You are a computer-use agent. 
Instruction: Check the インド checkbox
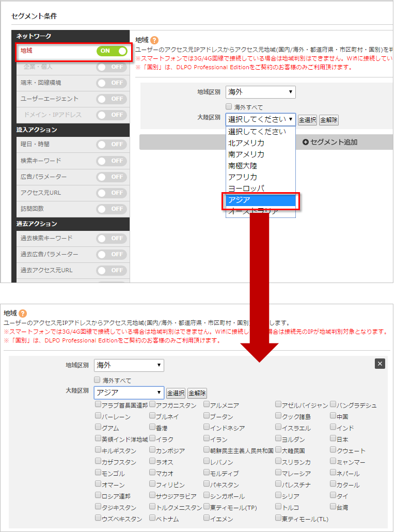[x=333, y=427]
